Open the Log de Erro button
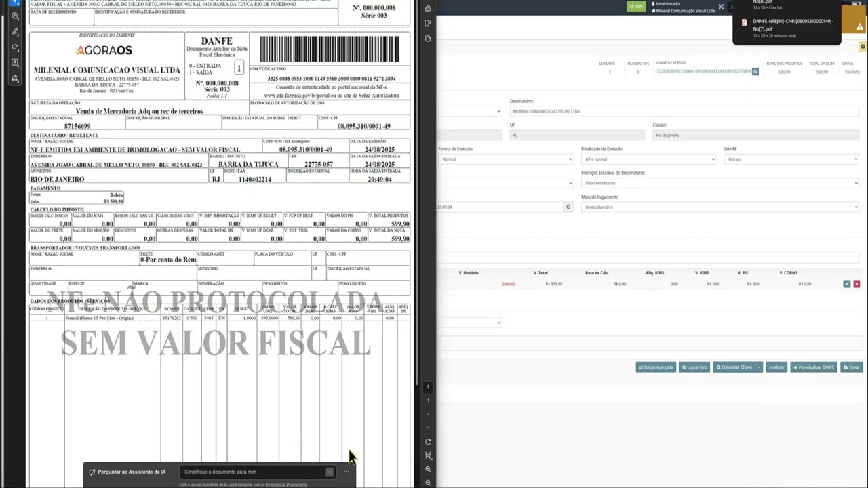The width and height of the screenshot is (868, 488). pos(694,367)
